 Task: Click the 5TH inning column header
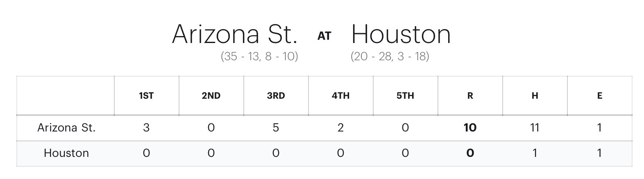coord(405,96)
